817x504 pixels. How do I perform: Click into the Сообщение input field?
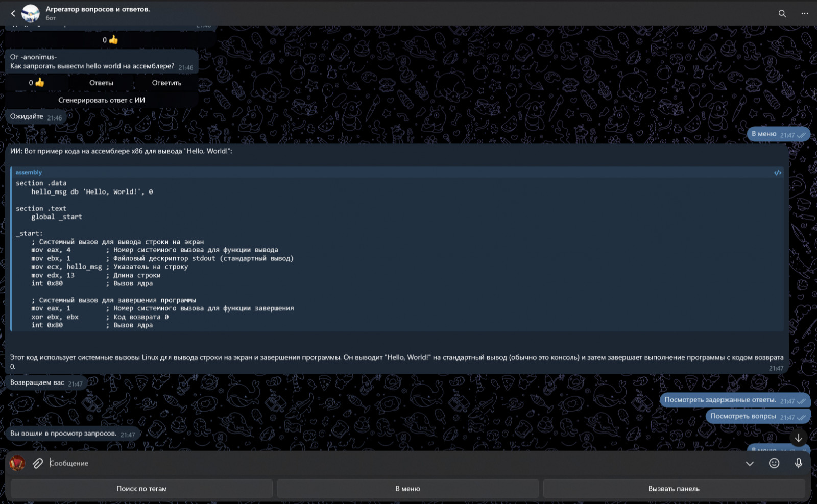point(393,463)
